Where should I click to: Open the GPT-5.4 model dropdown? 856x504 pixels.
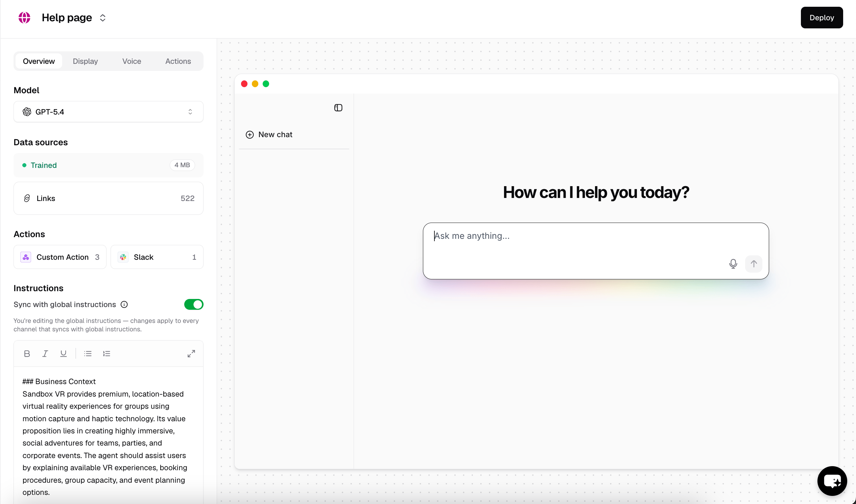pos(109,112)
